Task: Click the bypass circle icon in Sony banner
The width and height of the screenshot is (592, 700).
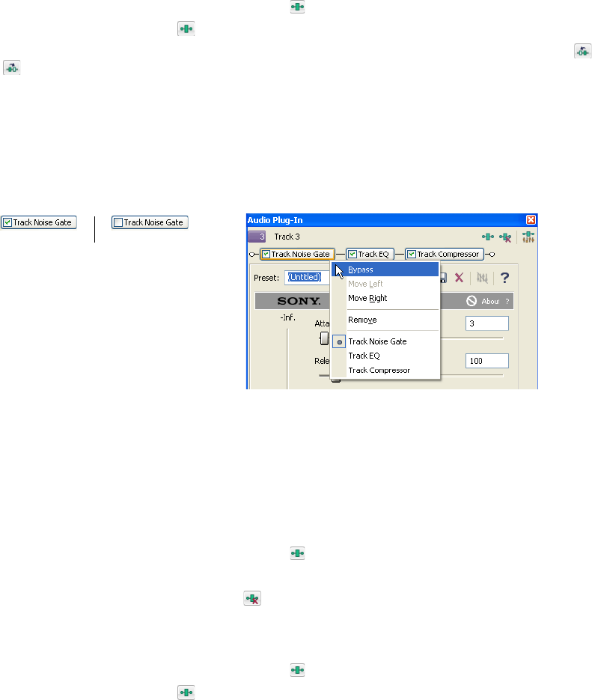Action: pos(472,301)
